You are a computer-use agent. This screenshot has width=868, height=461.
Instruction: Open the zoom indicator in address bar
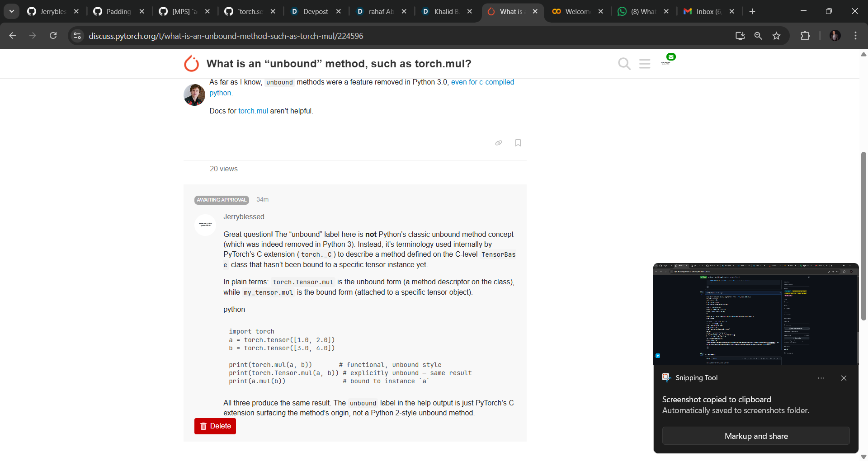pyautogui.click(x=758, y=36)
